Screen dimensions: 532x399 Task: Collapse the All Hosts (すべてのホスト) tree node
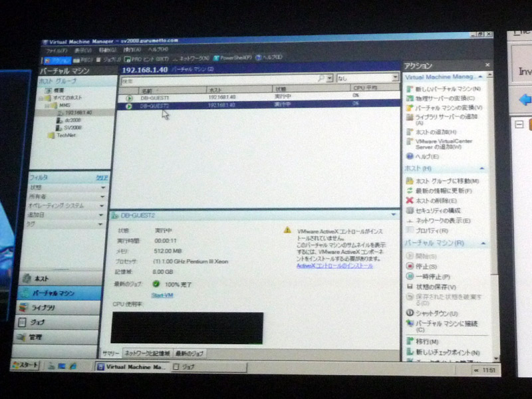point(41,98)
